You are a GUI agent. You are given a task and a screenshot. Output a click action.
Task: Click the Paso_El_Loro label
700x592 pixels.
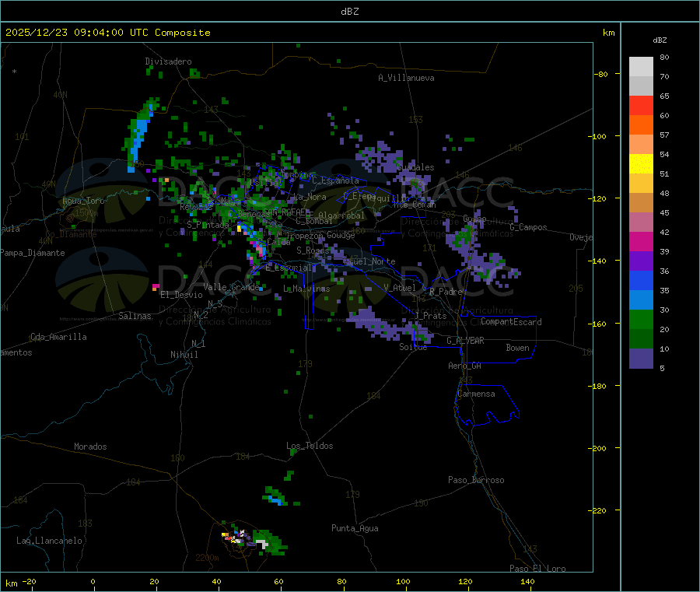tap(537, 569)
